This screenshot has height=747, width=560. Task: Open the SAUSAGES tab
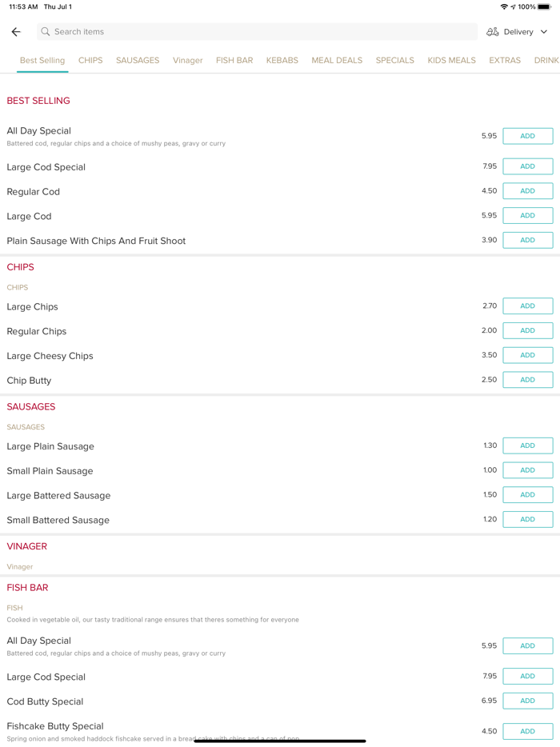click(138, 61)
